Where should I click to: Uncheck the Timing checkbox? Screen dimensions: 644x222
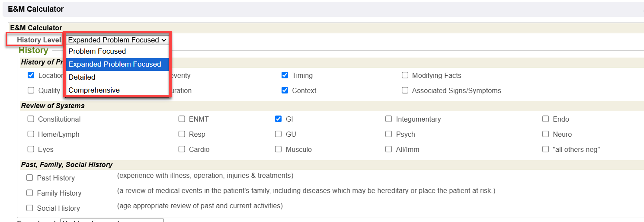tap(285, 75)
